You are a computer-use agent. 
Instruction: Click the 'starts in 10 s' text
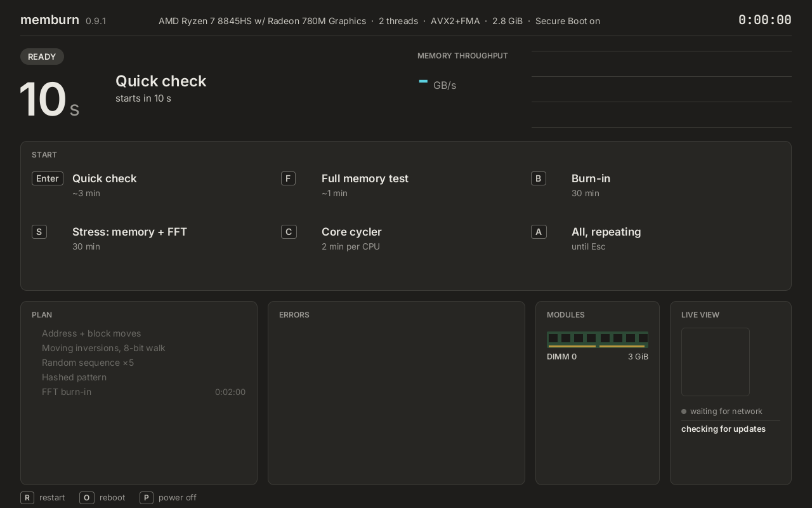click(143, 98)
